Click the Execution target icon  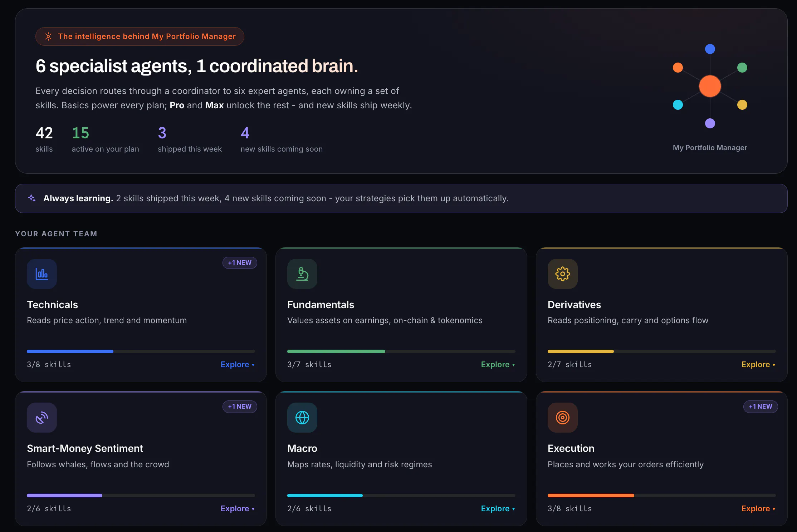click(x=563, y=418)
